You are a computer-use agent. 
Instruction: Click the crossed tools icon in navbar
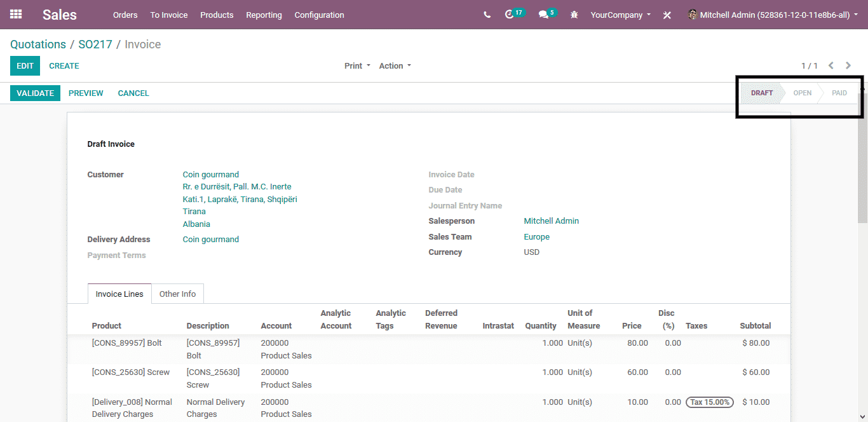tap(667, 15)
